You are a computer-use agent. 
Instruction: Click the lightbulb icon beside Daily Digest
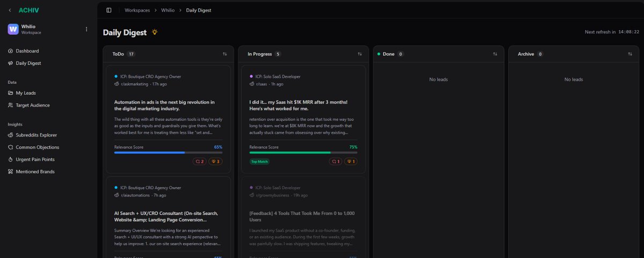[155, 32]
